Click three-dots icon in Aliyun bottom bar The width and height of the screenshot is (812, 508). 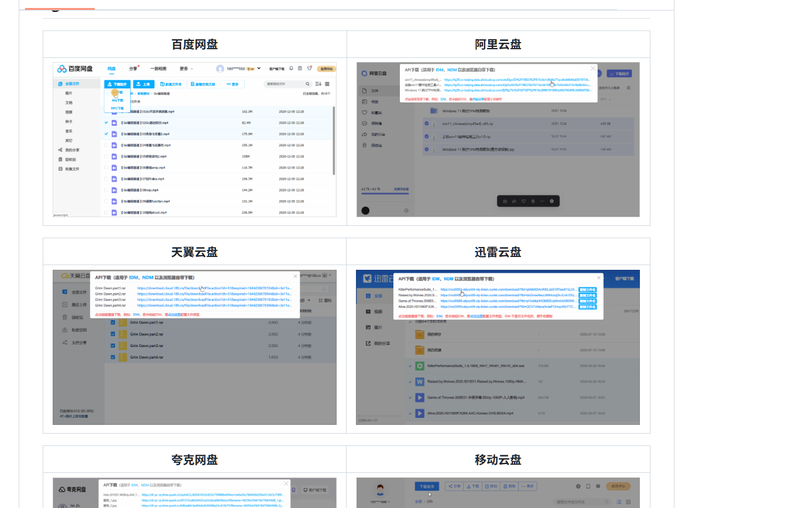542,201
